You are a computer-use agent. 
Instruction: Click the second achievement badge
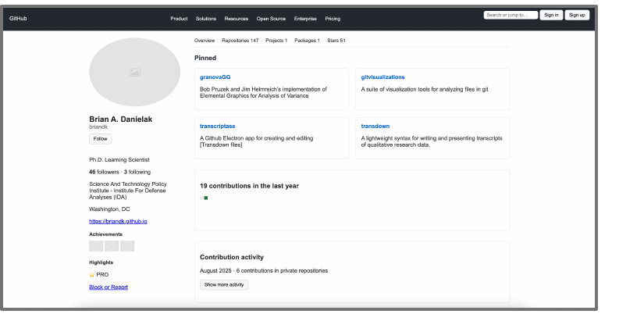coord(112,246)
